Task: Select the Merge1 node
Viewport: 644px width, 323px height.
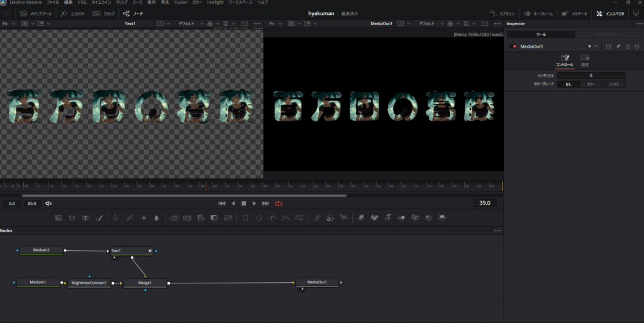Action: 145,283
